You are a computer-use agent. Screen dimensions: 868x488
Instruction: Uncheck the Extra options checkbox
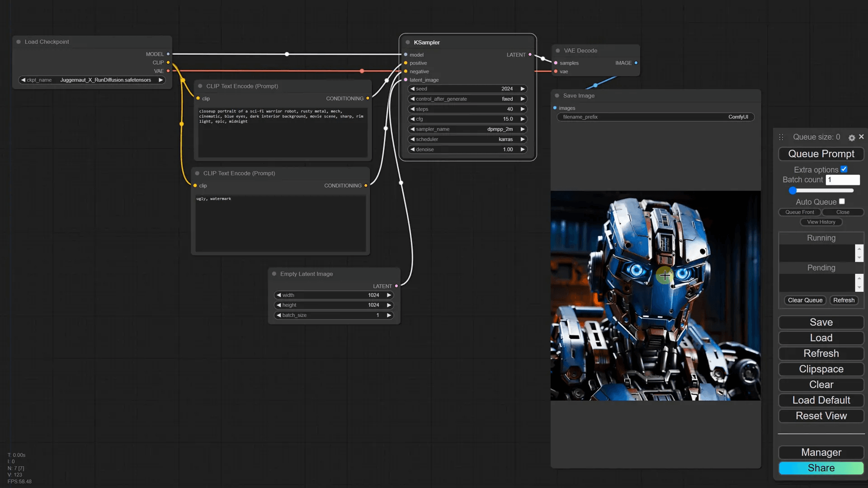tap(844, 169)
